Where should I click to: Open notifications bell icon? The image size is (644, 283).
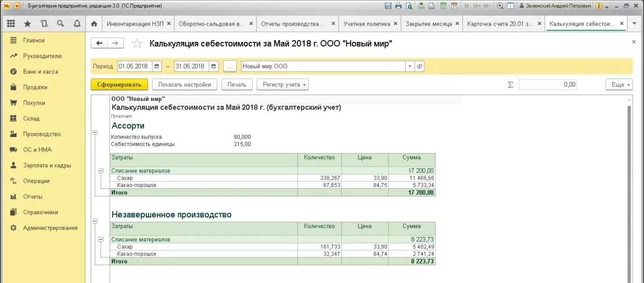click(x=77, y=23)
